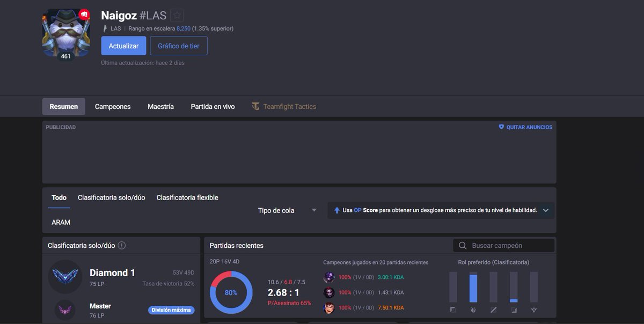Select the ARAM queue filter
This screenshot has height=324, width=644.
[x=61, y=222]
